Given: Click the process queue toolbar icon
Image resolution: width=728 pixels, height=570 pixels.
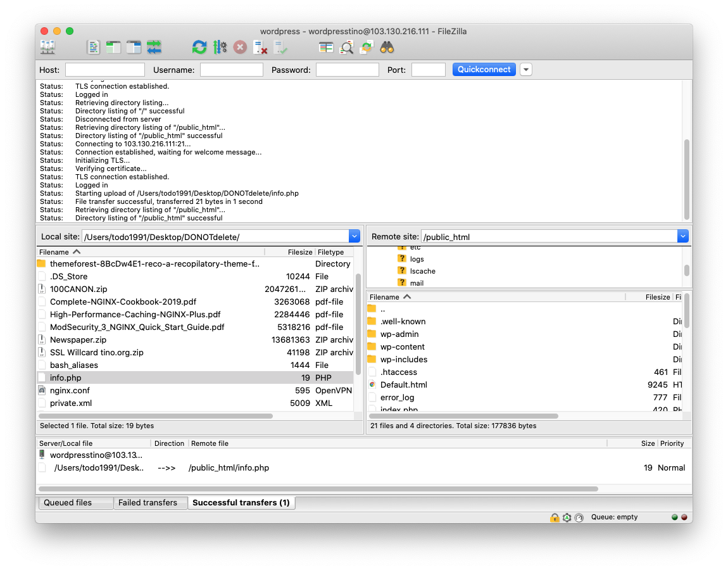Looking at the screenshot, I should click(x=220, y=47).
